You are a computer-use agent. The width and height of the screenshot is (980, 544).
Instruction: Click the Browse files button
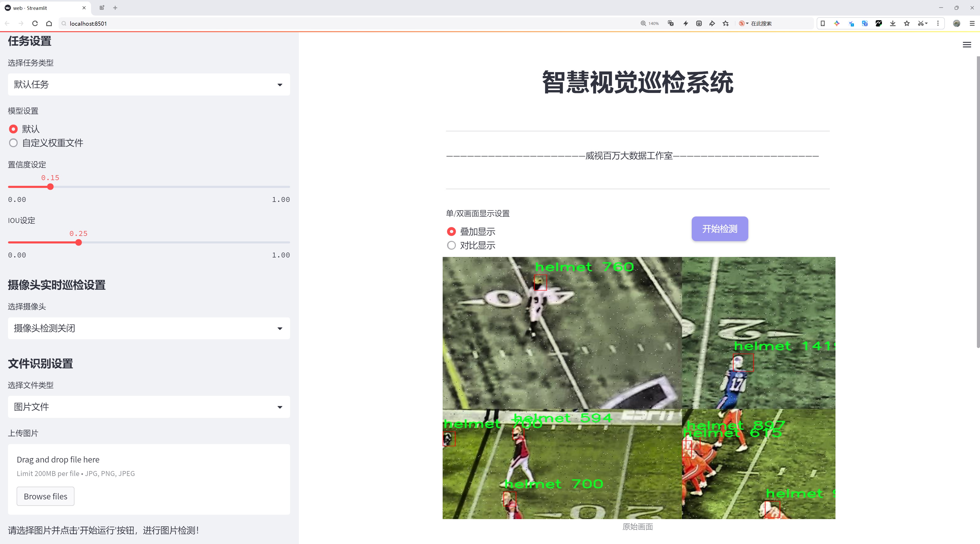pos(45,496)
